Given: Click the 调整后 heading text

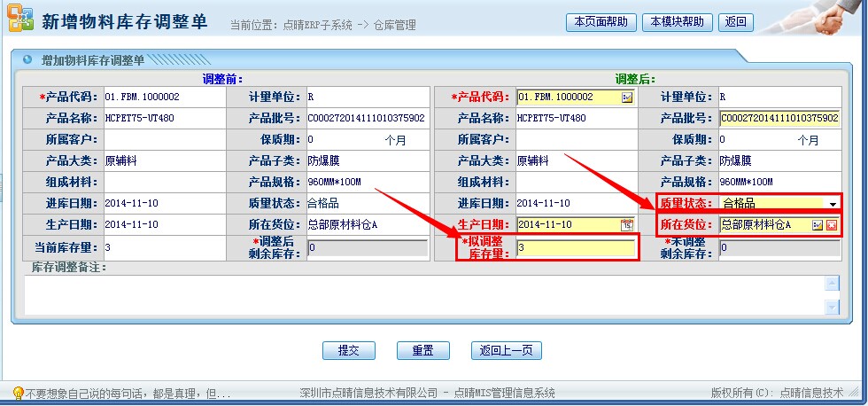Looking at the screenshot, I should 635,79.
